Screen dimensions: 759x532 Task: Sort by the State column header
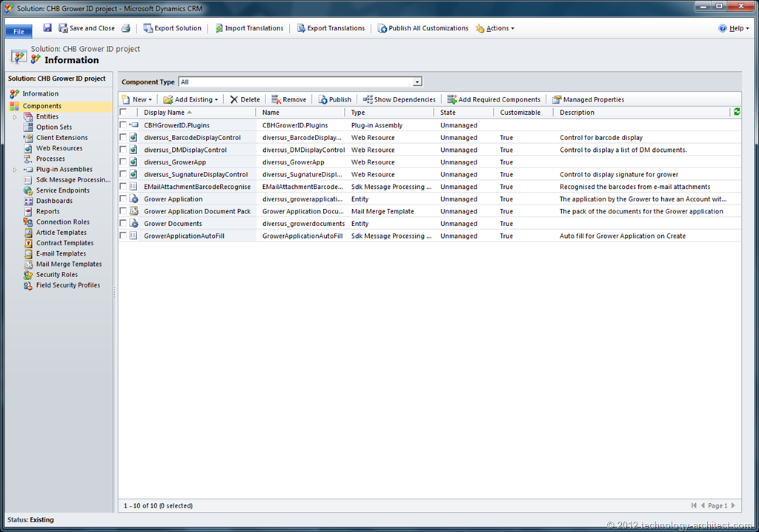448,113
